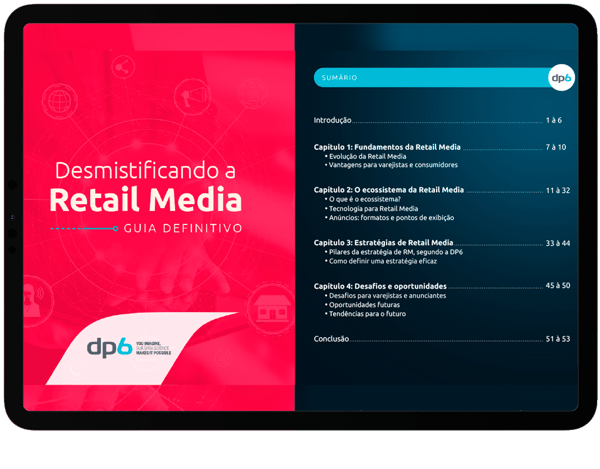The height and width of the screenshot is (469, 600).
Task: Click Tecnologia para Retail Media
Action: click(373, 208)
